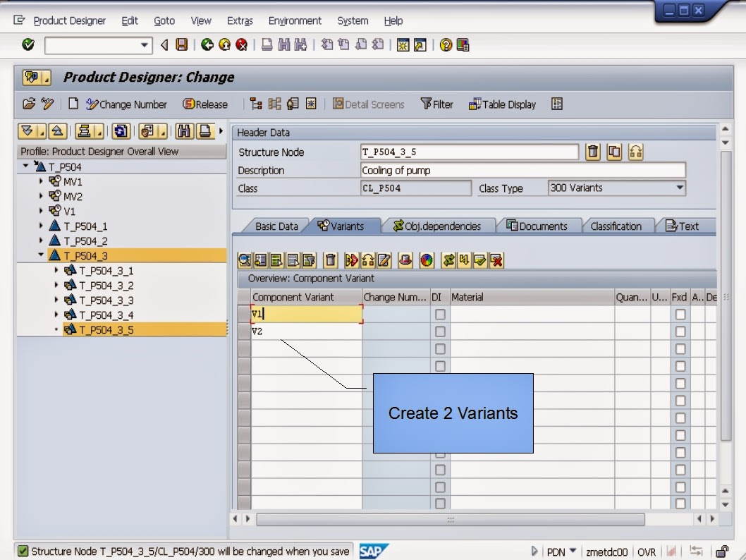Click the Detail Screens button
Viewport: 746px width, 560px height.
point(369,104)
